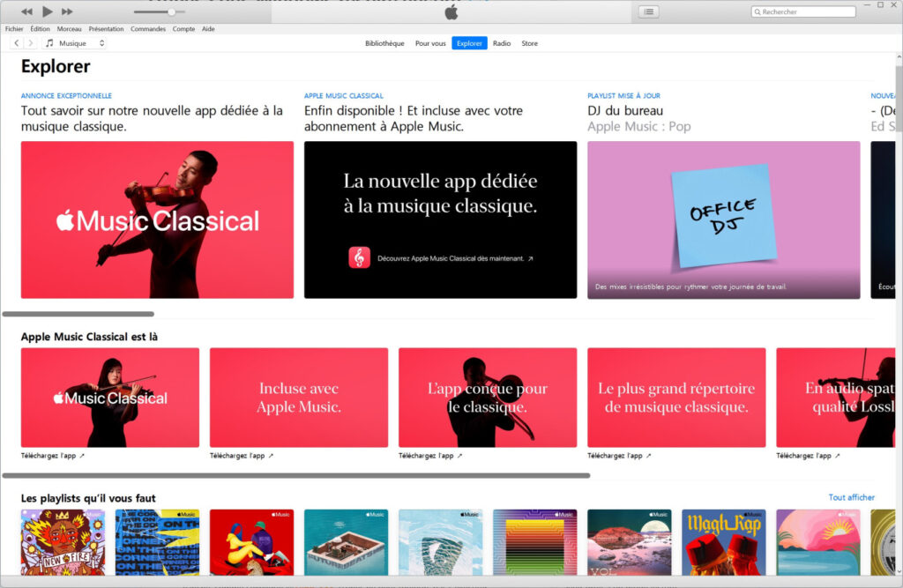Click 'Téléchargez l'app' under Le plus grand répertoire
This screenshot has width=903, height=588.
[x=620, y=456]
